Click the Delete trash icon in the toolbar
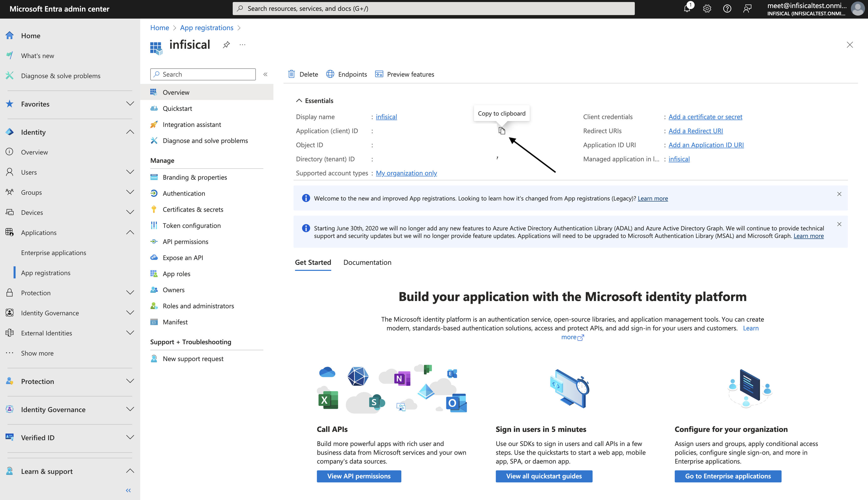 (292, 74)
